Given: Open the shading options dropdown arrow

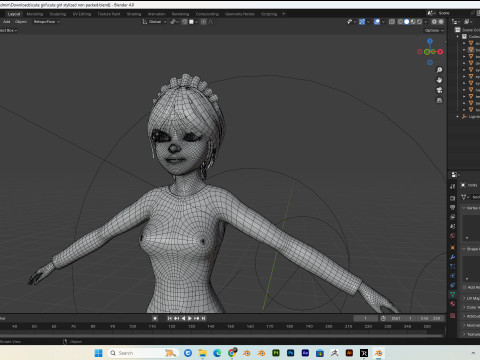Looking at the screenshot, I should pos(425,22).
